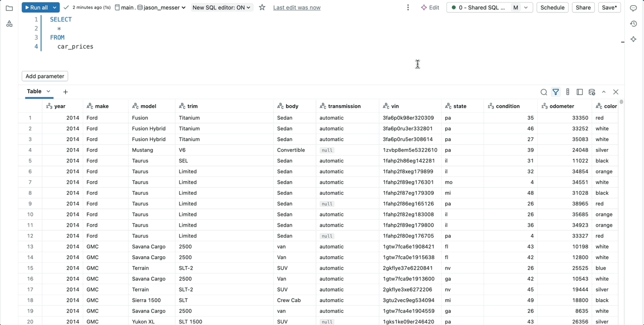This screenshot has height=325, width=644.
Task: Click the Add parameter button
Action: [x=45, y=76]
